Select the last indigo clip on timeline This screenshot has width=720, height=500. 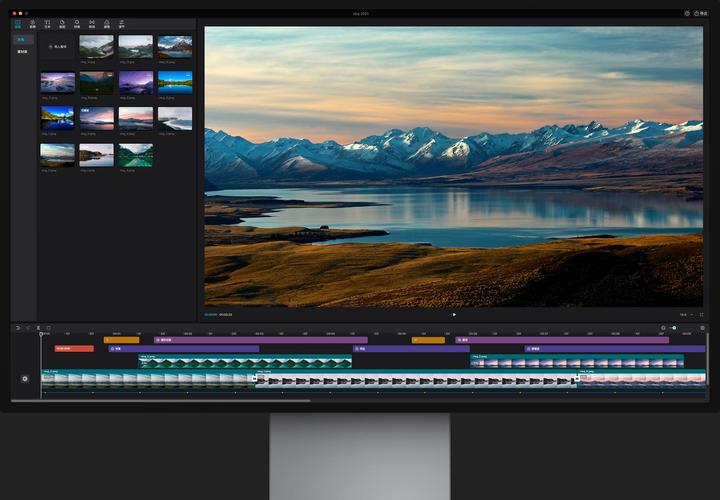tap(615, 349)
